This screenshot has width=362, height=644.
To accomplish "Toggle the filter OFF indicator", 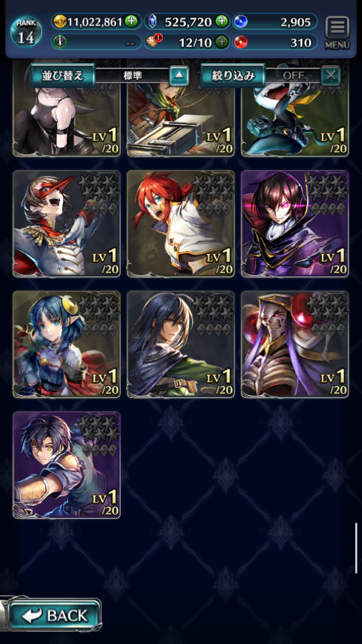I will coord(293,76).
